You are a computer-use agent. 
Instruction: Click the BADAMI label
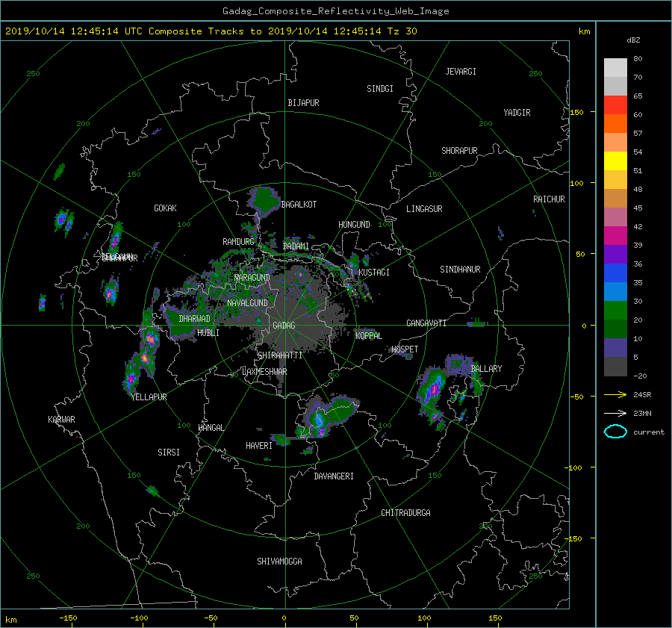pyautogui.click(x=296, y=246)
